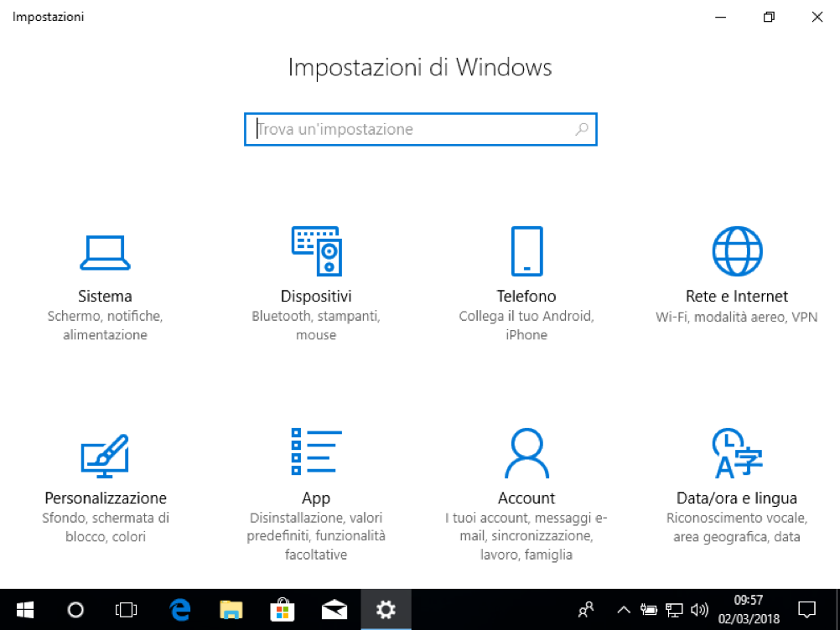
Task: Click "Wi-Fi, modalità aereo, VPN" text
Action: pyautogui.click(x=737, y=317)
